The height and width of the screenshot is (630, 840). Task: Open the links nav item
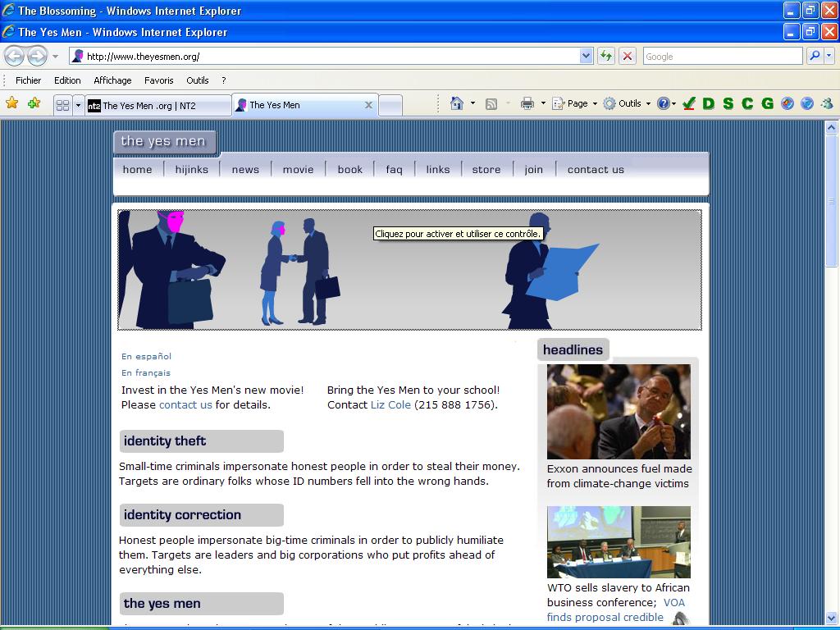[x=438, y=169]
